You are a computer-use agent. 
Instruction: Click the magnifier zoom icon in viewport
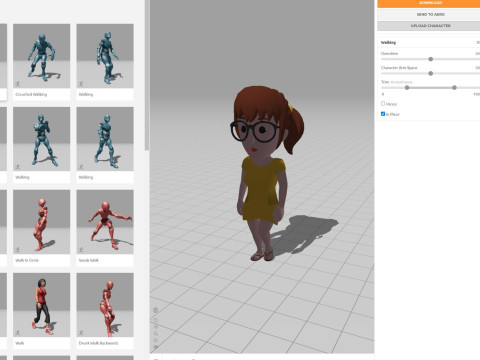(156, 333)
